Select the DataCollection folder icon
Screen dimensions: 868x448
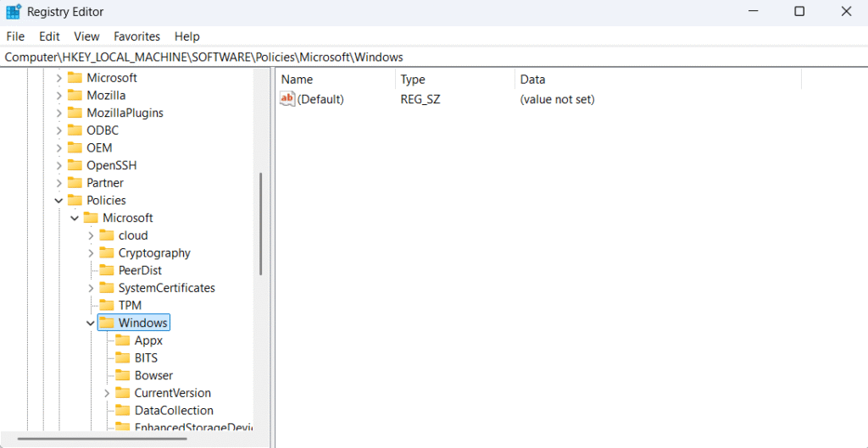click(122, 411)
